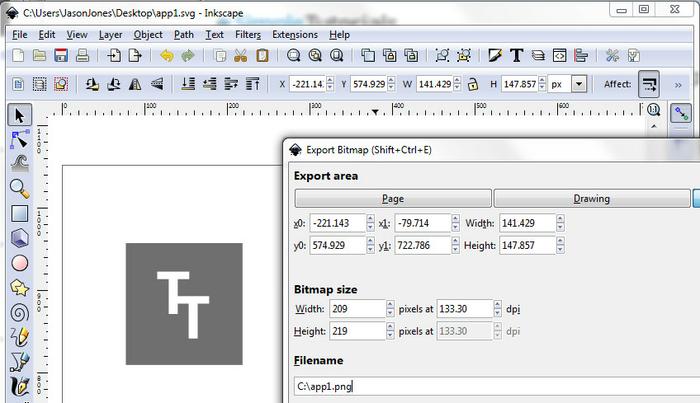The height and width of the screenshot is (403, 700).
Task: Toggle the snapping enable button
Action: pos(681,113)
